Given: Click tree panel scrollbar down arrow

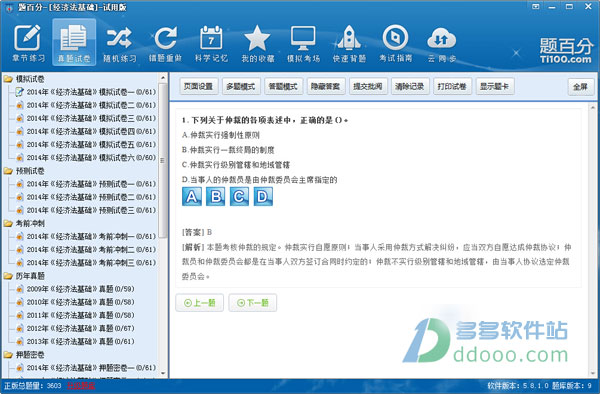Looking at the screenshot, I should pyautogui.click(x=163, y=373).
